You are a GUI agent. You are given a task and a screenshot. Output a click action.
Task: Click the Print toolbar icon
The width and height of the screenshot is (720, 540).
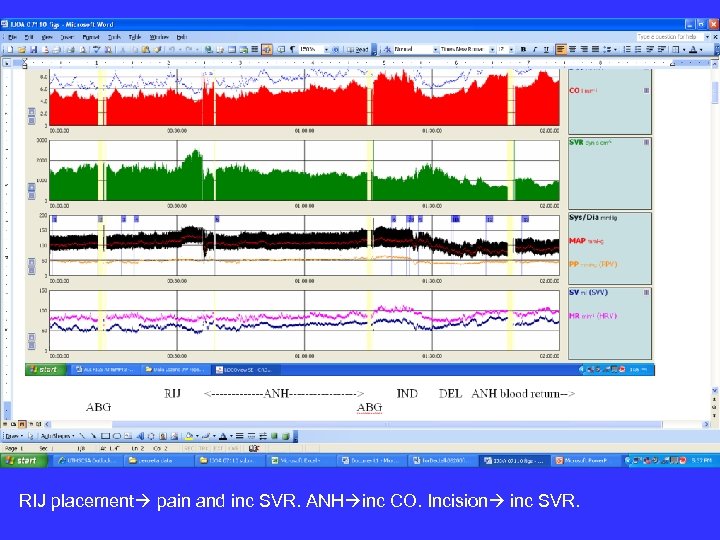[71, 49]
